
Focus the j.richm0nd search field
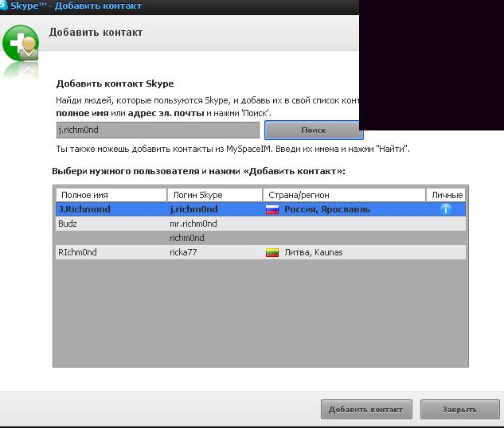pyautogui.click(x=158, y=130)
